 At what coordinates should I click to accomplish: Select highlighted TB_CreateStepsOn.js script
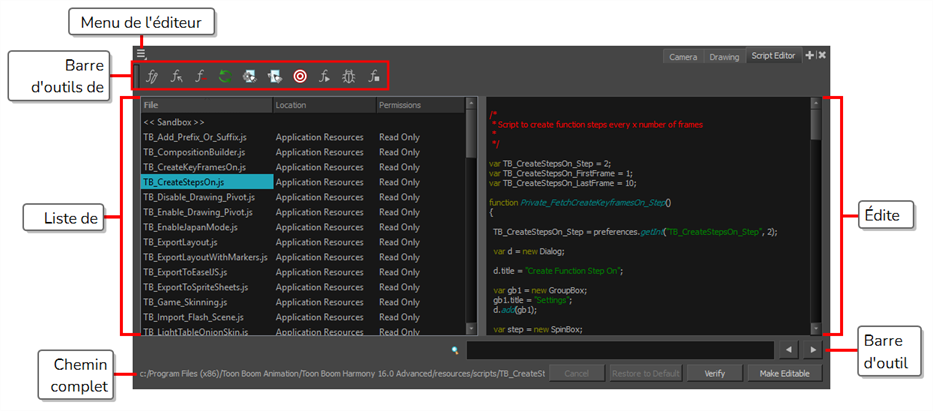(207, 182)
